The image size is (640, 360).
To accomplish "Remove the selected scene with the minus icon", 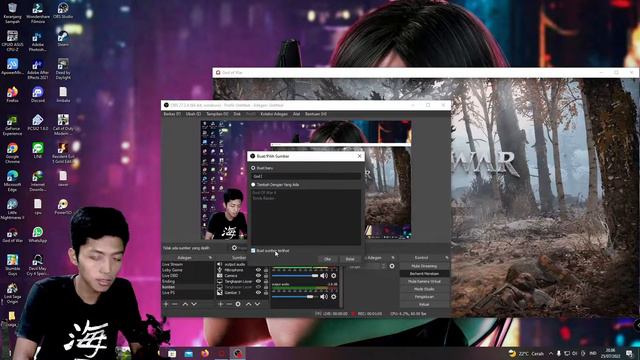I will coord(175,304).
